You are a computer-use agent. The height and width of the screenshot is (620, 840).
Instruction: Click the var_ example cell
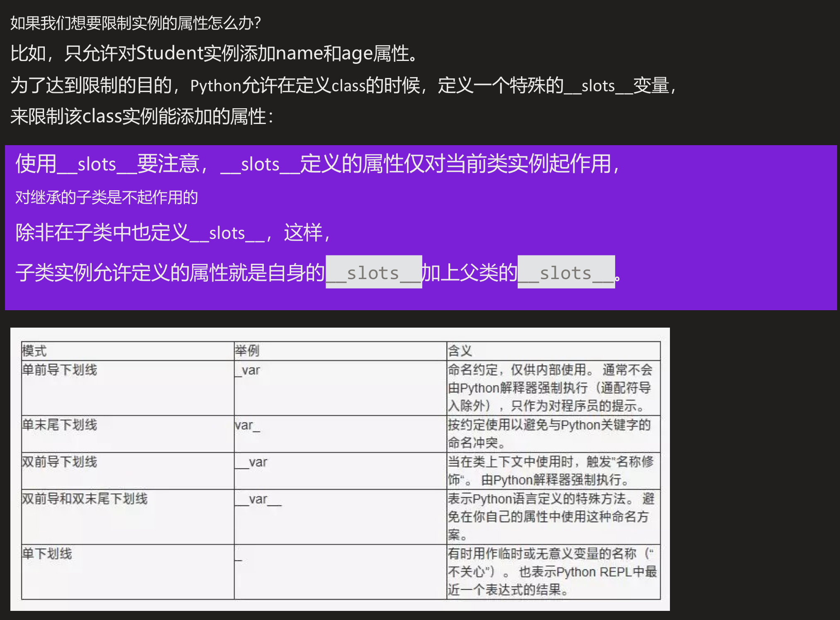coord(247,425)
